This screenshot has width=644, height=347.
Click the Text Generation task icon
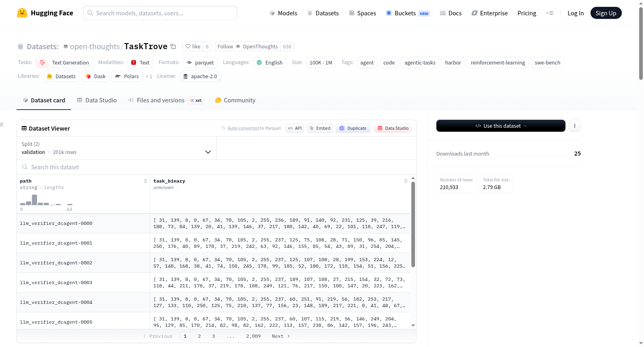coord(43,62)
